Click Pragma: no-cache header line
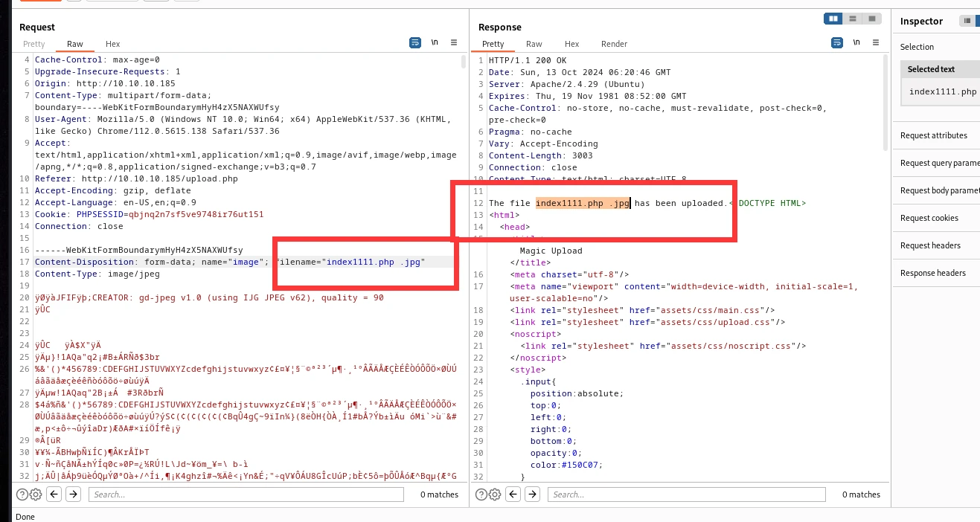This screenshot has width=980, height=522. point(531,132)
